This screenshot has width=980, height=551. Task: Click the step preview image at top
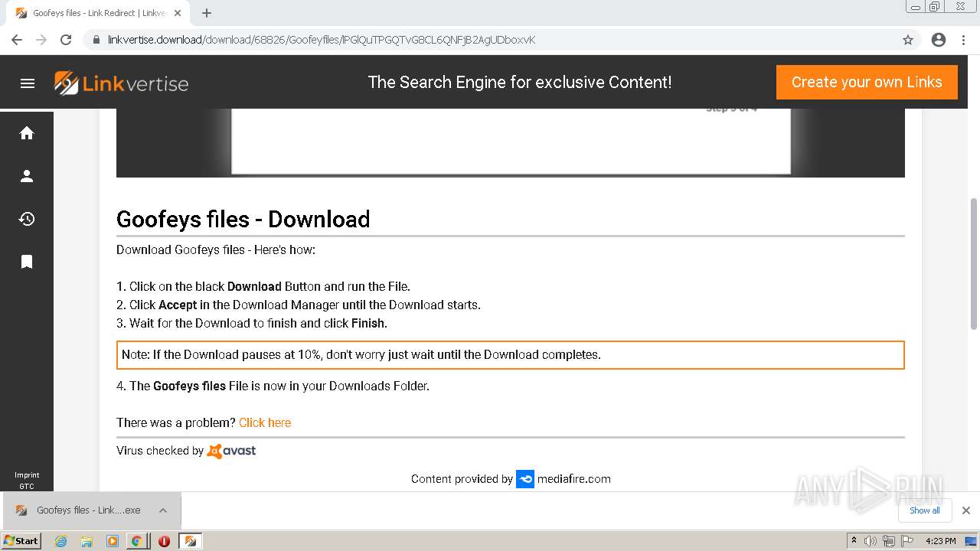click(x=511, y=143)
